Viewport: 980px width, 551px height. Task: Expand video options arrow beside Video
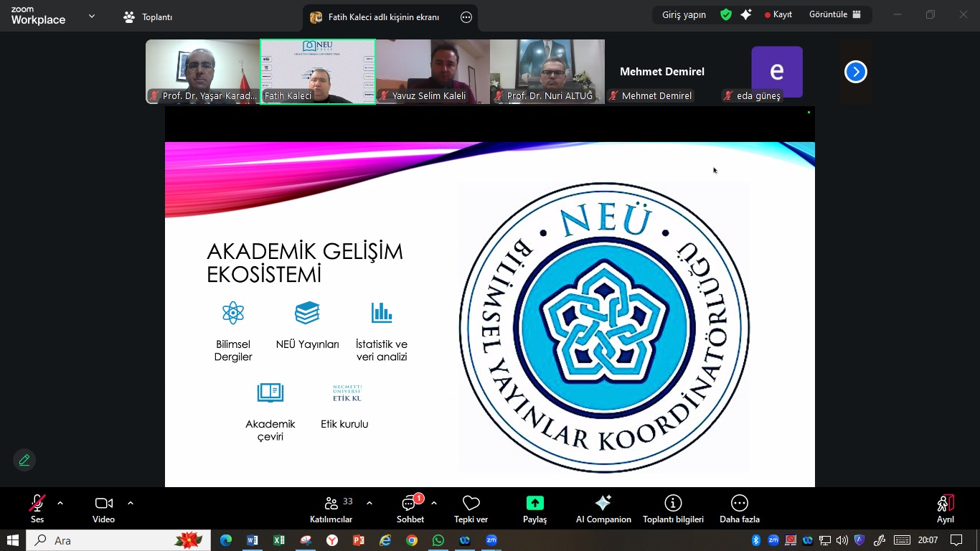pyautogui.click(x=131, y=503)
